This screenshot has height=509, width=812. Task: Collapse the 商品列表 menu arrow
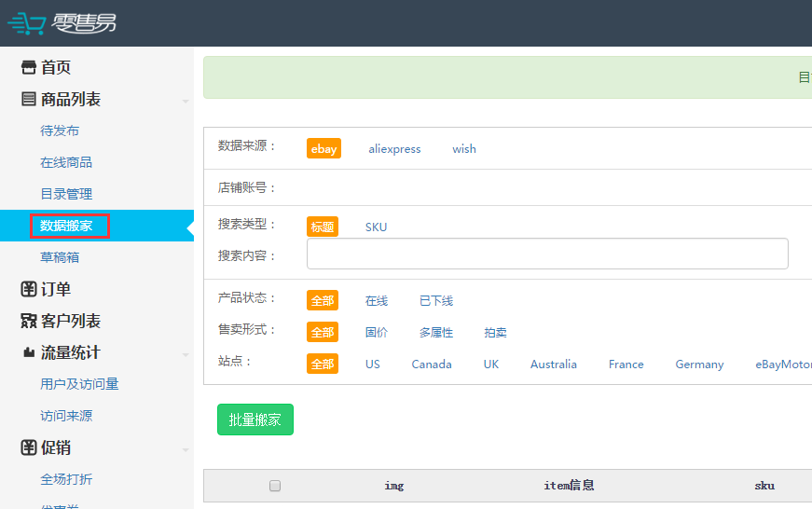[186, 101]
